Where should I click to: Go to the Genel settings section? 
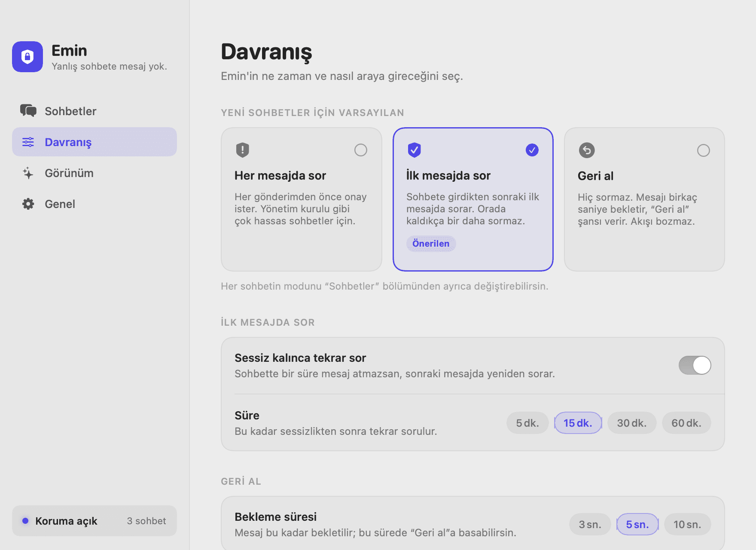[x=94, y=204]
